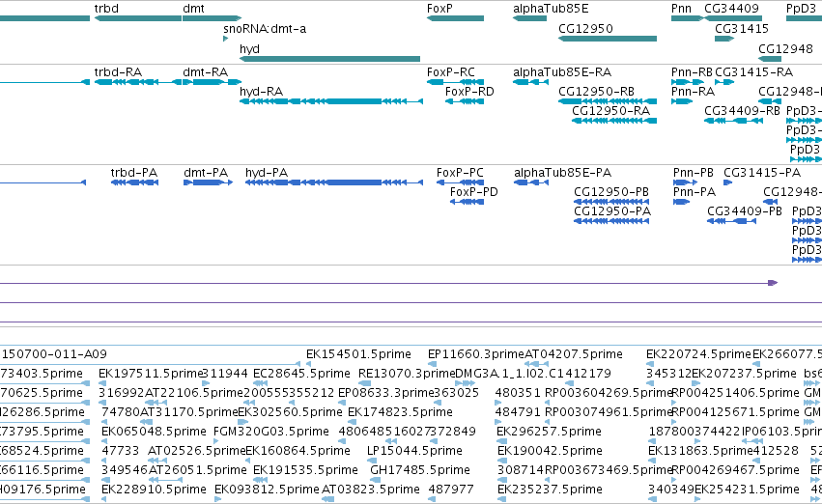The image size is (822, 504).
Task: Click the Pnn-PB protein glyph
Action: 685,182
